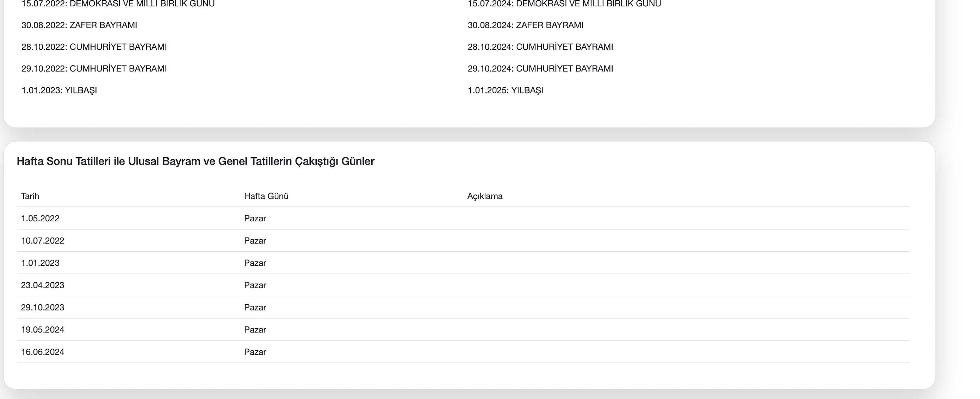Select the 28.10.2024 CUMHURİYET BAYRAMI line
This screenshot has width=980, height=399.
point(540,47)
